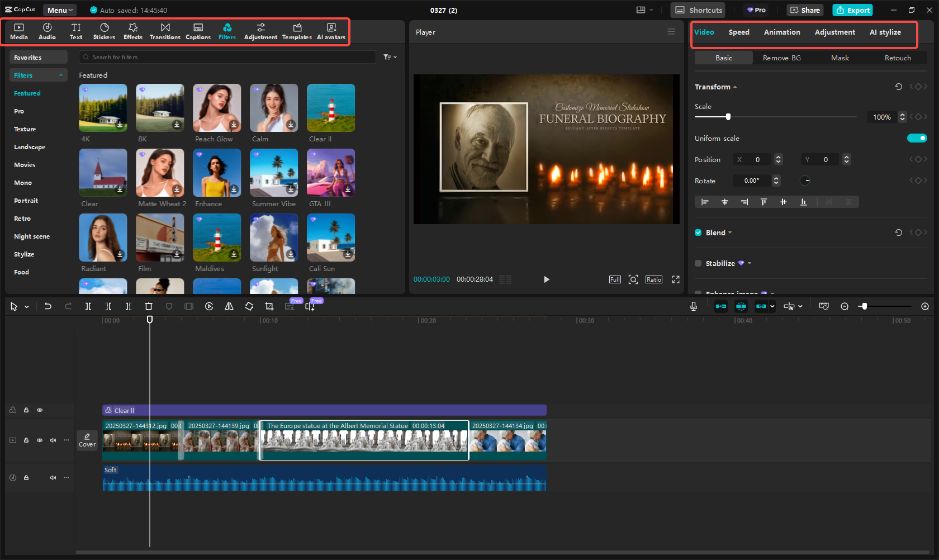939x560 pixels.
Task: Mirror the selected clip horizontally
Action: point(229,306)
